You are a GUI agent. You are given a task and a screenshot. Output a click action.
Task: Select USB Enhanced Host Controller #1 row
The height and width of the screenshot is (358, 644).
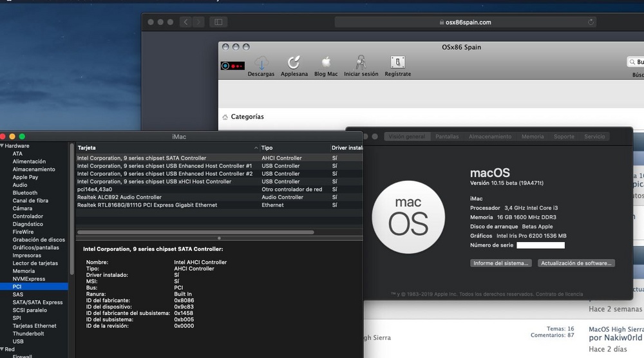(x=220, y=166)
